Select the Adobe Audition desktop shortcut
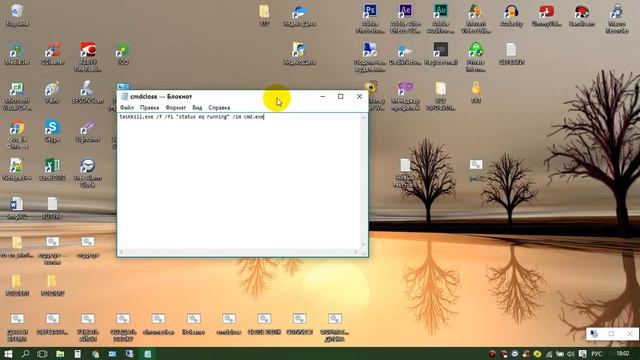Viewport: 640px width, 360px height. click(440, 18)
